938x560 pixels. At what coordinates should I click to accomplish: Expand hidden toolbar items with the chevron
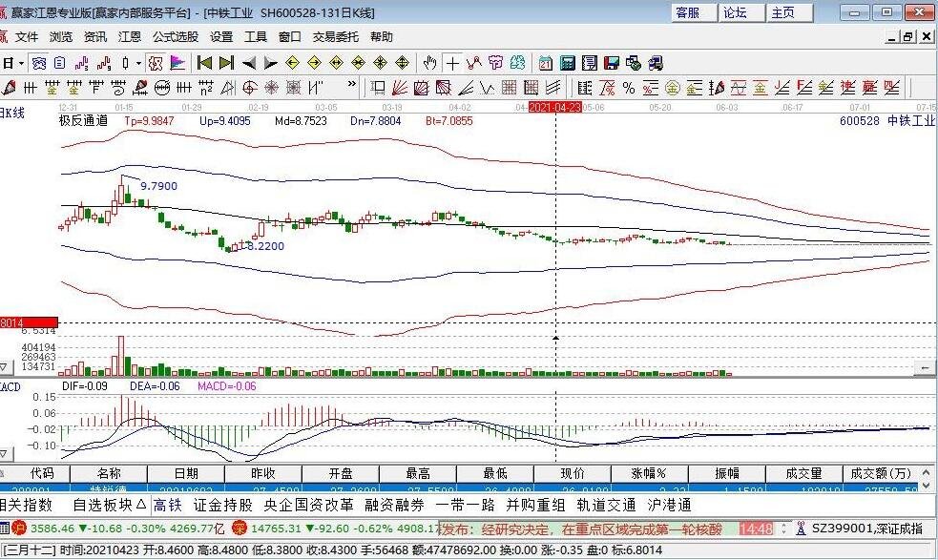352,85
